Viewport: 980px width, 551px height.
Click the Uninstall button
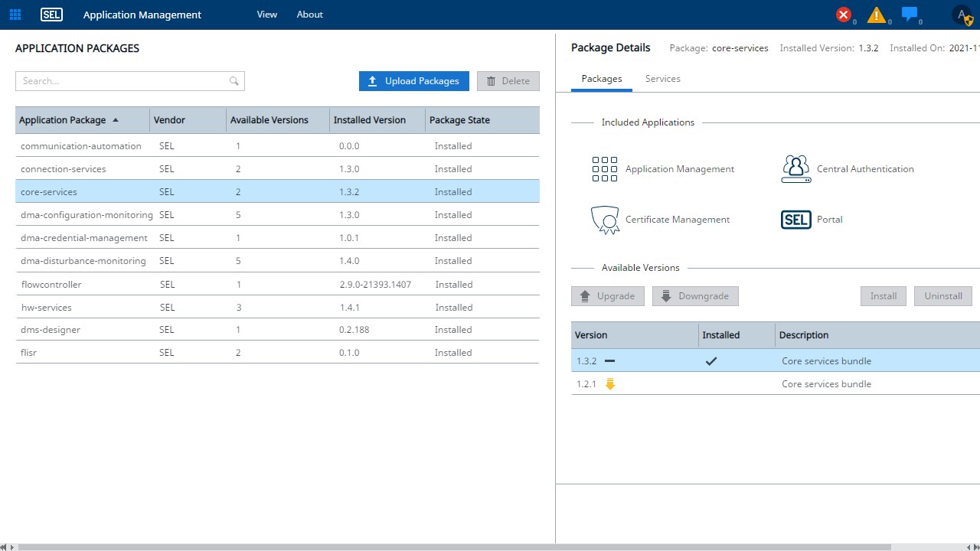(x=943, y=296)
